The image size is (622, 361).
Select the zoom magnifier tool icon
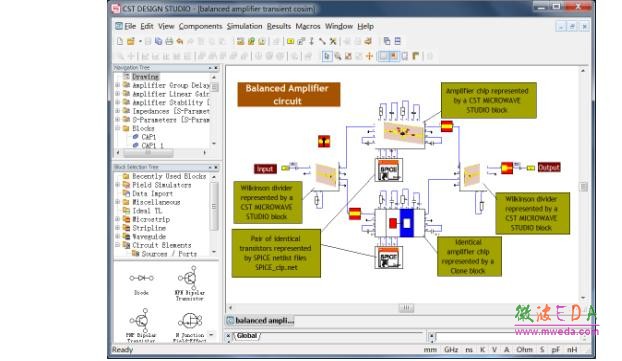tap(338, 56)
